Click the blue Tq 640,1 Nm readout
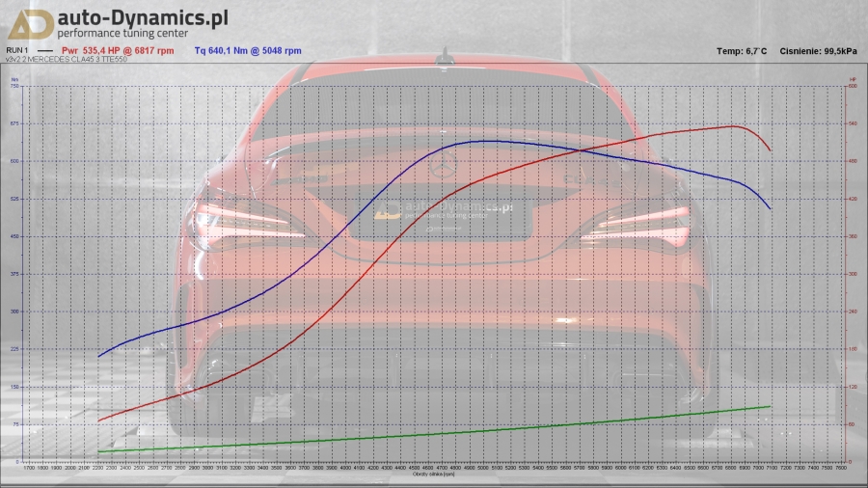Viewport: 868px width, 488px height. point(247,50)
